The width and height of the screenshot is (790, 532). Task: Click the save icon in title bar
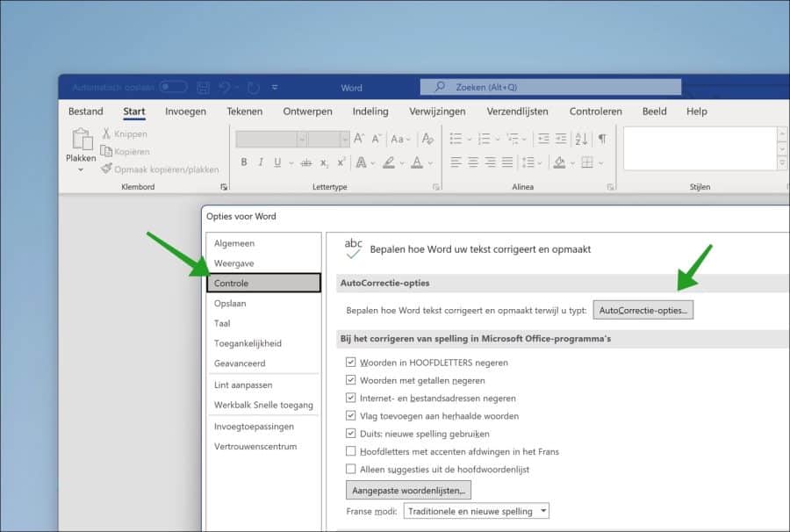pos(203,88)
